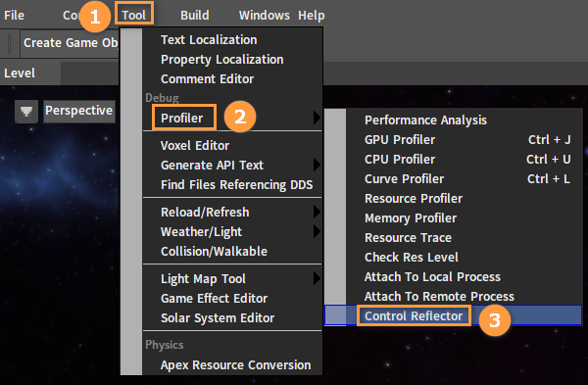The image size is (588, 385).
Task: Click the Perspective view button
Action: pos(79,111)
